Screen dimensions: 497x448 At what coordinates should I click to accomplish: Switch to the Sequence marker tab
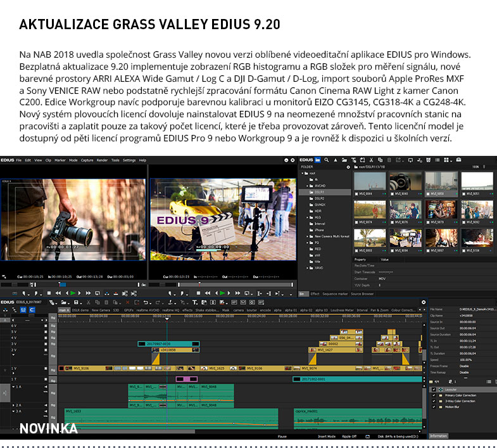[335, 294]
